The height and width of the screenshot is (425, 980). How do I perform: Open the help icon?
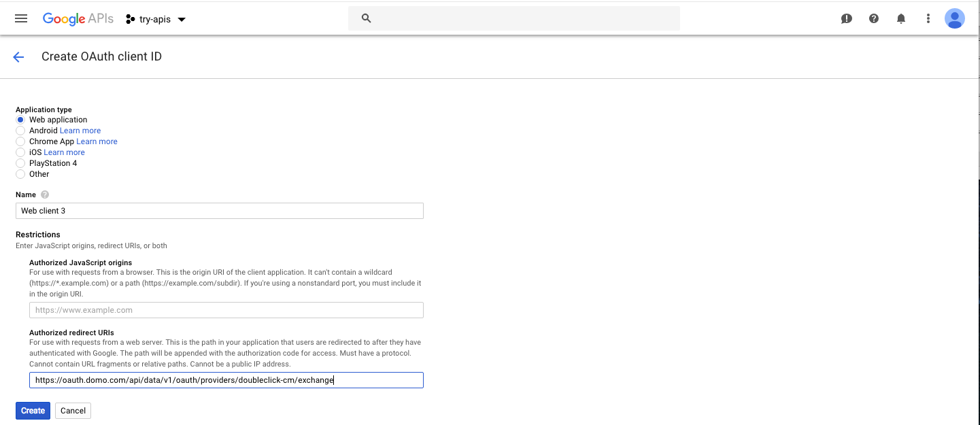pos(873,18)
